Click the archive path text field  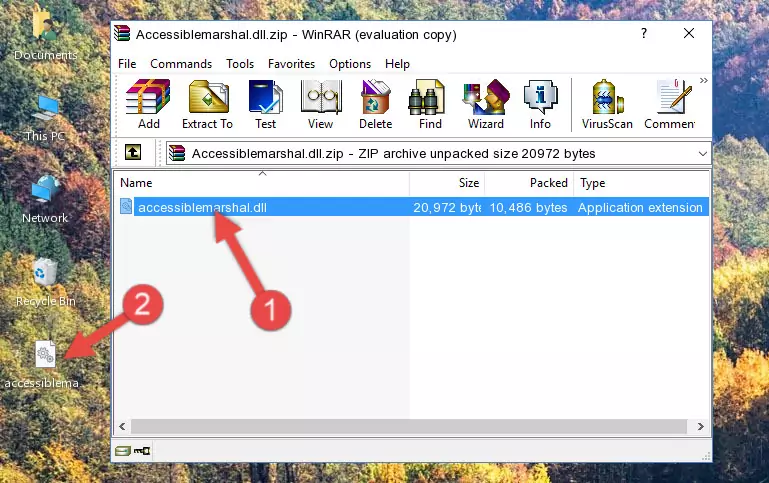tap(438, 153)
